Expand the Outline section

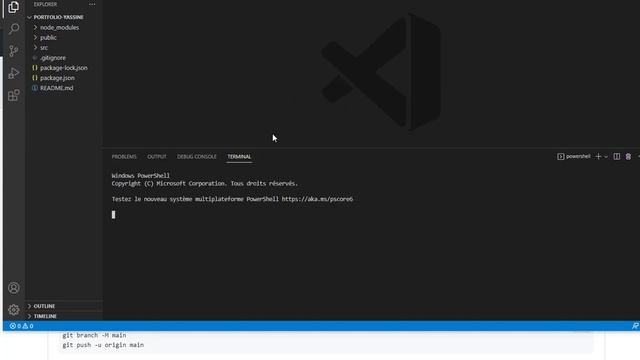pyautogui.click(x=44, y=306)
